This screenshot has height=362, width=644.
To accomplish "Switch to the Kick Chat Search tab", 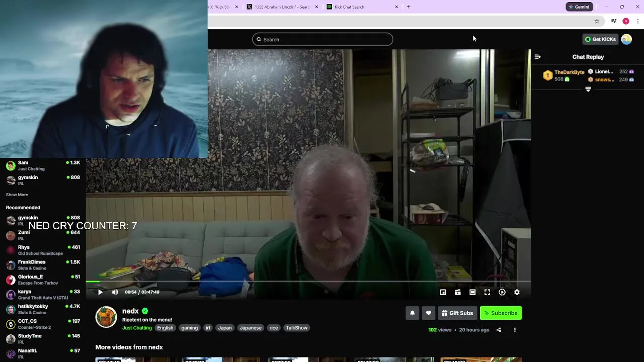I will point(361,7).
